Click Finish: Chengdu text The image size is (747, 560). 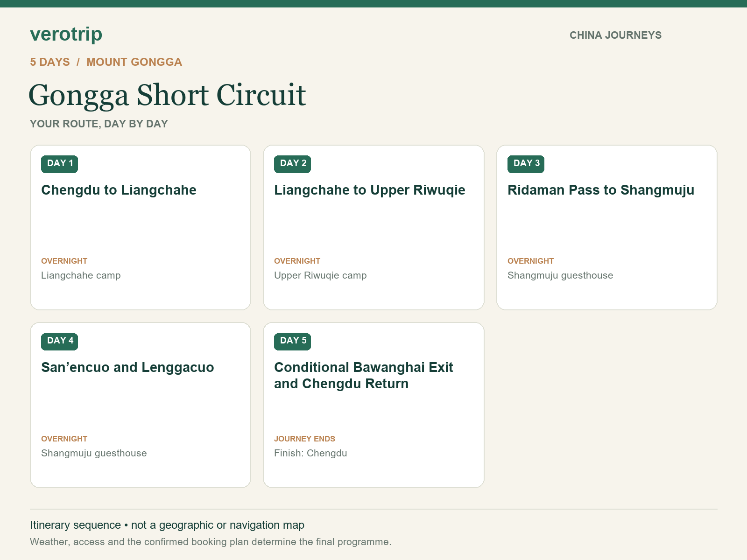pos(310,453)
